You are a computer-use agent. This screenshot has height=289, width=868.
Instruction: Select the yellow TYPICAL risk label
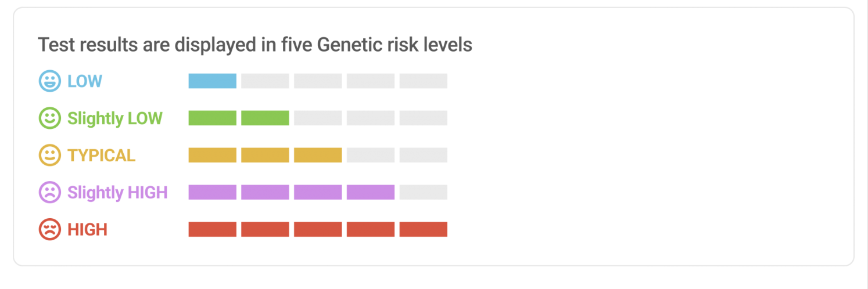102,156
